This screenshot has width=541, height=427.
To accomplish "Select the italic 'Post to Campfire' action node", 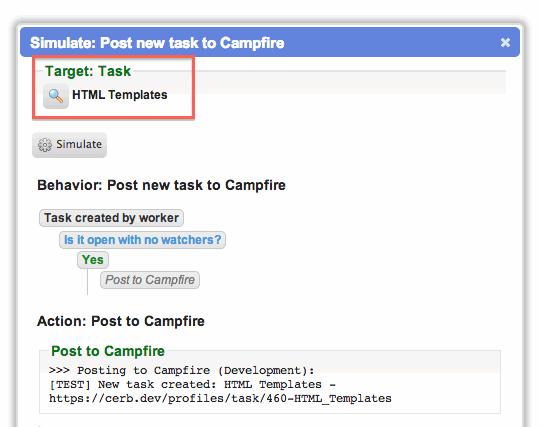I will [x=150, y=280].
